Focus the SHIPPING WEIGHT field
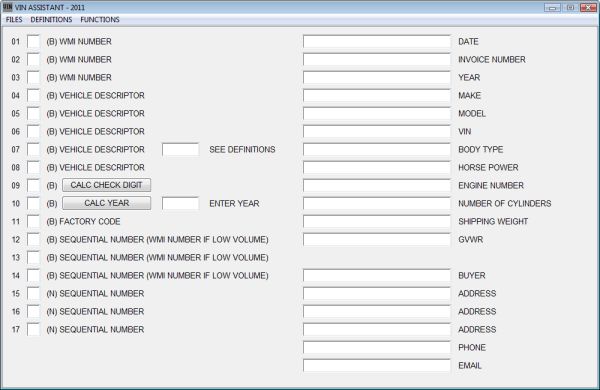The height and width of the screenshot is (390, 600). coord(377,221)
